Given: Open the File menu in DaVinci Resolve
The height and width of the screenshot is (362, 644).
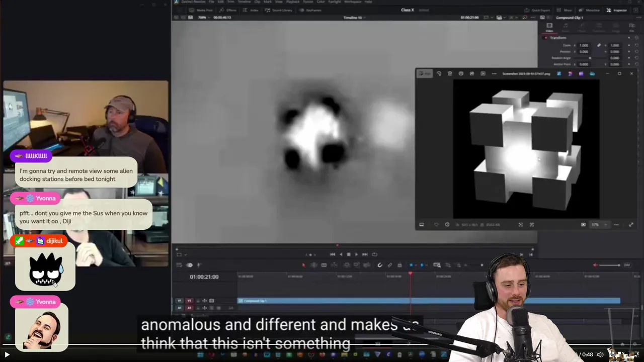Looking at the screenshot, I should pos(211,2).
